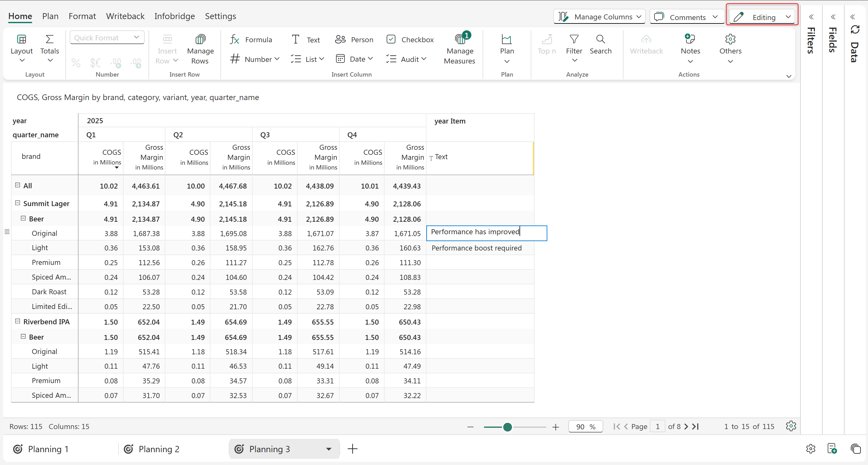The image size is (868, 465).
Task: Click the Manage Rows icon
Action: click(x=200, y=39)
